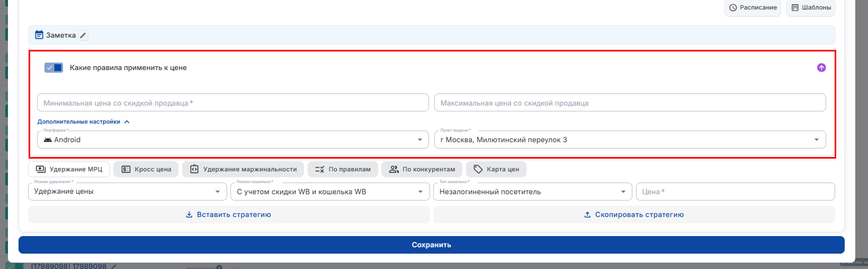Image resolution: width=868 pixels, height=269 pixels.
Task: Click the Android robot icon in platform field
Action: [x=48, y=140]
